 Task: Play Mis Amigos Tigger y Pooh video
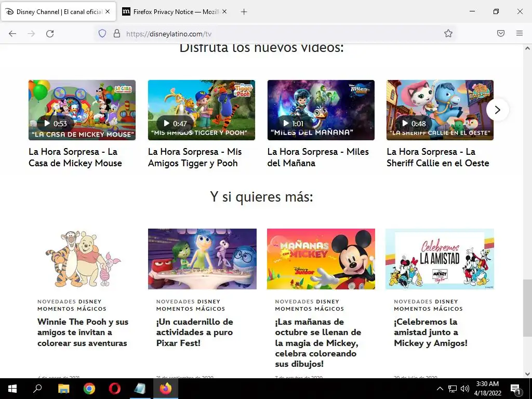(202, 110)
